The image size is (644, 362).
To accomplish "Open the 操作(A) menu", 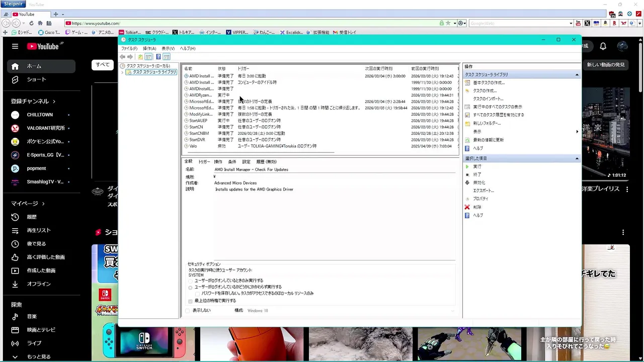I will pos(149,48).
